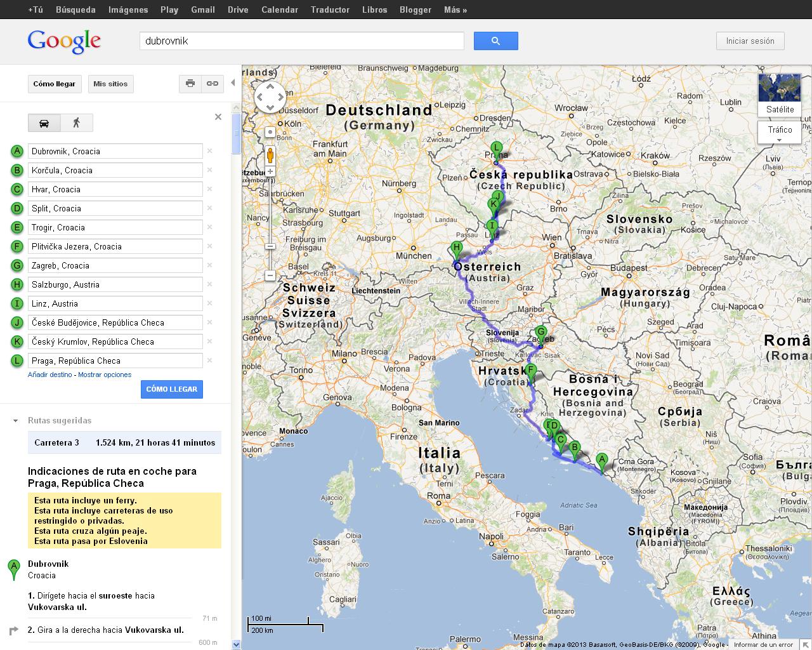Viewport: 812px width, 650px height.
Task: Click the pan compass control on map
Action: point(270,97)
